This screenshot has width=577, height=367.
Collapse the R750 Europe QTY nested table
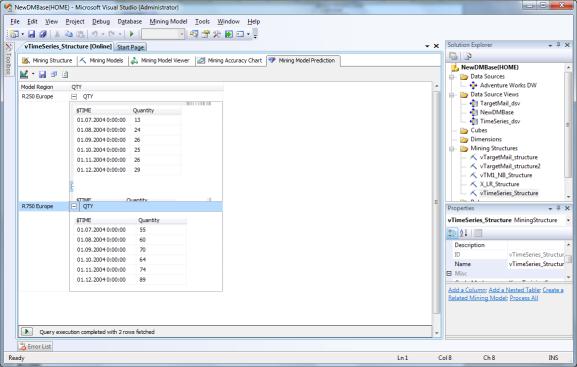pyautogui.click(x=74, y=206)
